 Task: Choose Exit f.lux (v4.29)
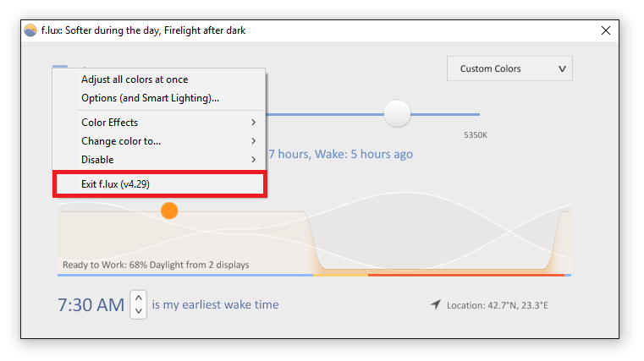160,183
